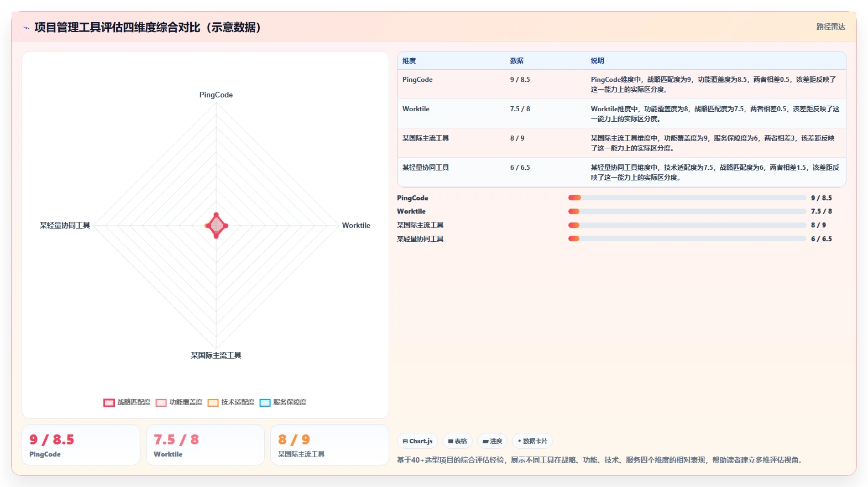Open the Worktile 7.5 / 8 data card

205,445
